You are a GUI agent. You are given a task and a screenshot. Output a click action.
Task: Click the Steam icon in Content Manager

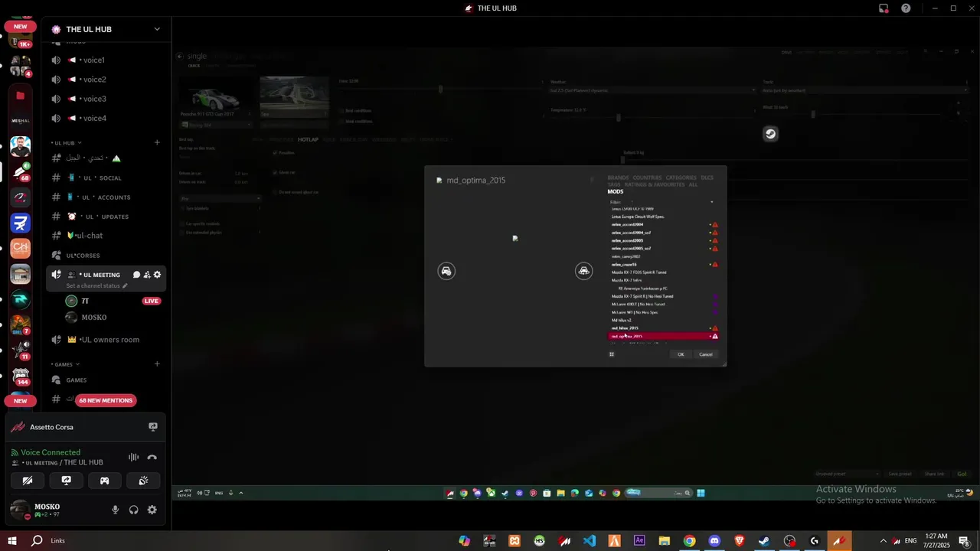tap(770, 134)
